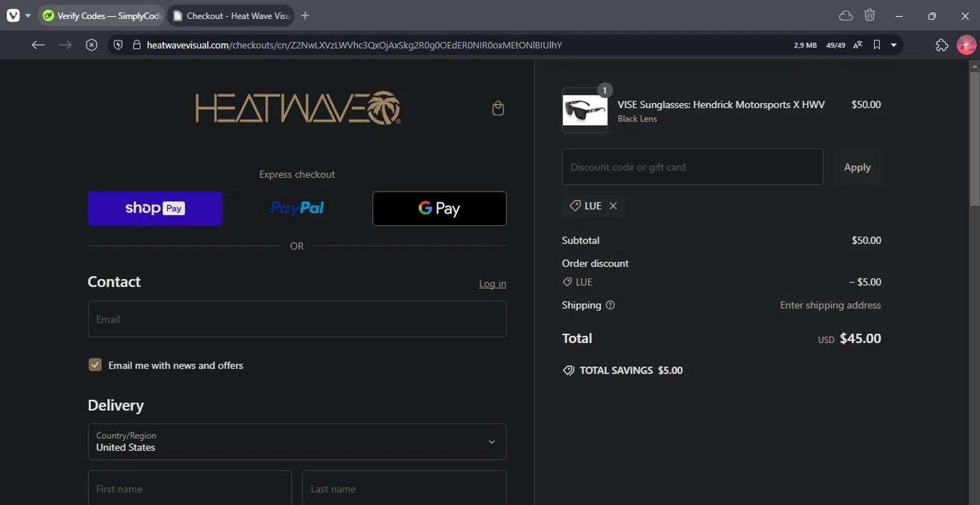This screenshot has height=505, width=980.
Task: Open the shopping bag cart icon
Action: [498, 108]
